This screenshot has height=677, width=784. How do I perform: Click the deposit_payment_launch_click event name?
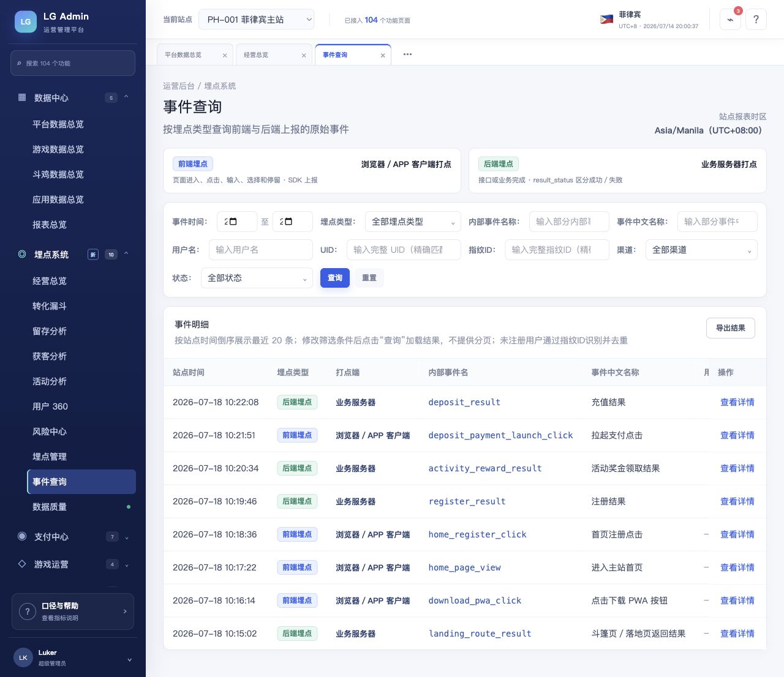click(x=500, y=435)
